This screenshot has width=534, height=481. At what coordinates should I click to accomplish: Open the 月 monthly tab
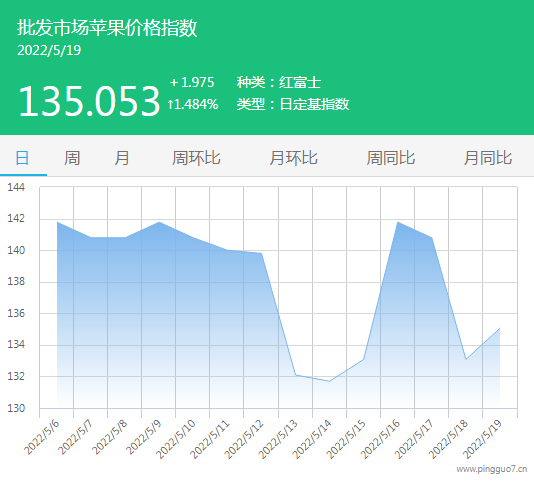122,158
